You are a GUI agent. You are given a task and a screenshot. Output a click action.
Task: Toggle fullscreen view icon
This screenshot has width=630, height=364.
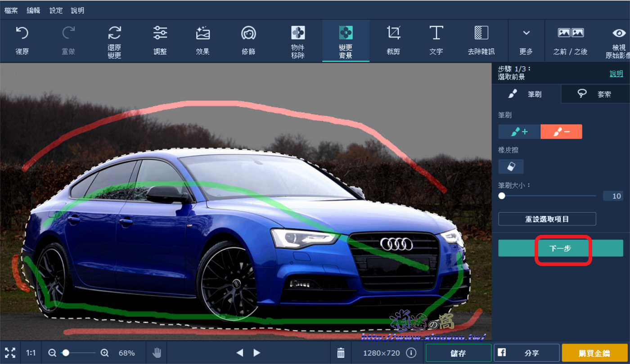(x=10, y=353)
